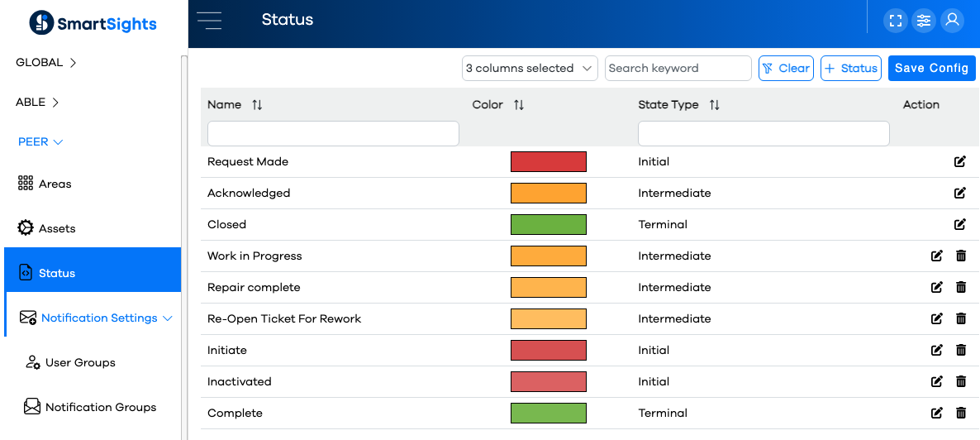Open the sliders settings icon in header
The image size is (980, 440).
click(x=924, y=21)
